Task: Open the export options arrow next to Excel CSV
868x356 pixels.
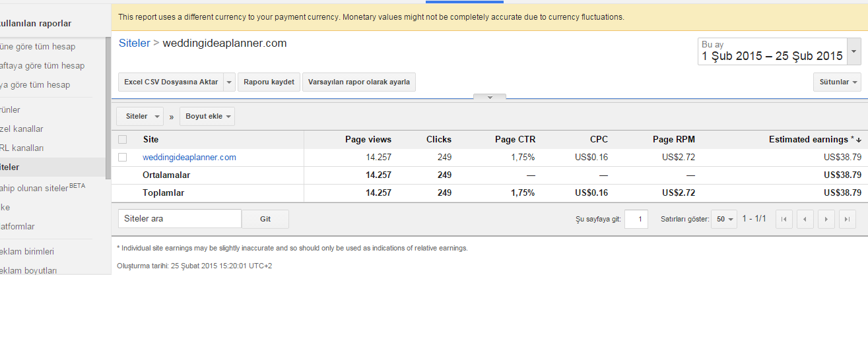Action: (x=229, y=82)
